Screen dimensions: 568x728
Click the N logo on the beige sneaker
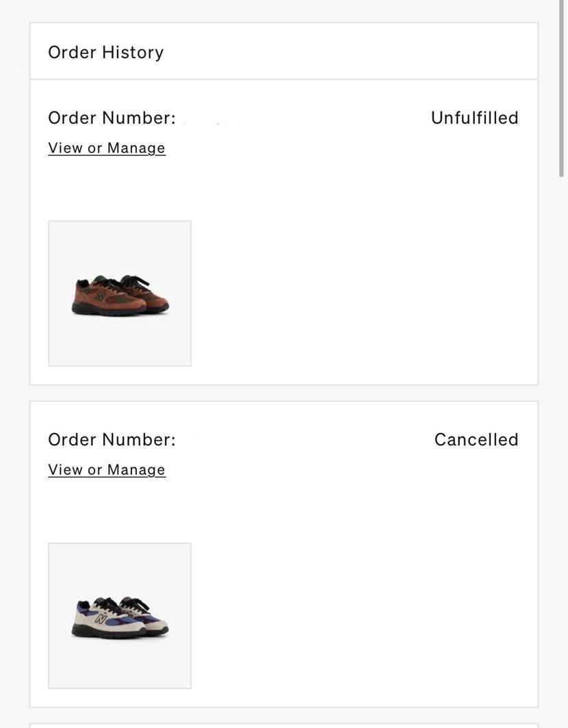(x=101, y=618)
